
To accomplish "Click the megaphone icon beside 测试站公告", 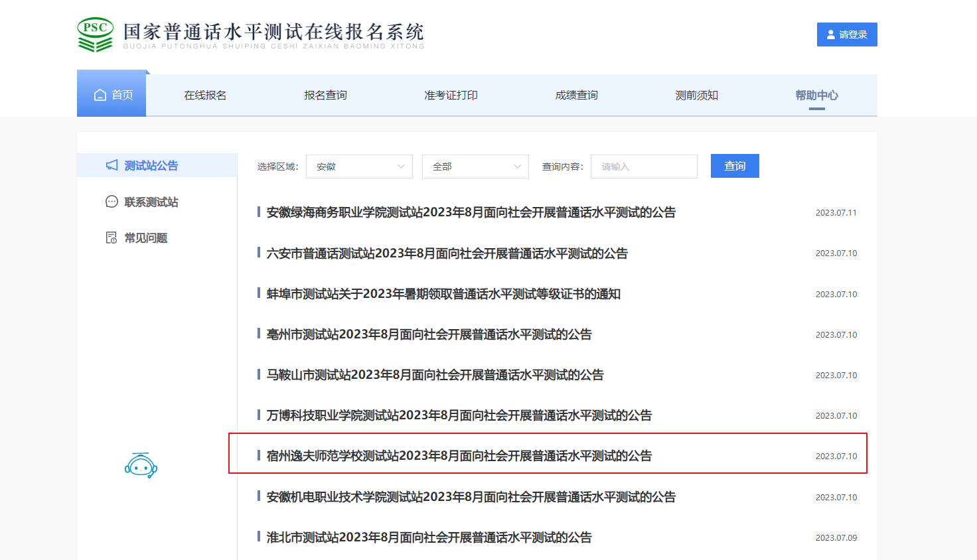I will 112,165.
